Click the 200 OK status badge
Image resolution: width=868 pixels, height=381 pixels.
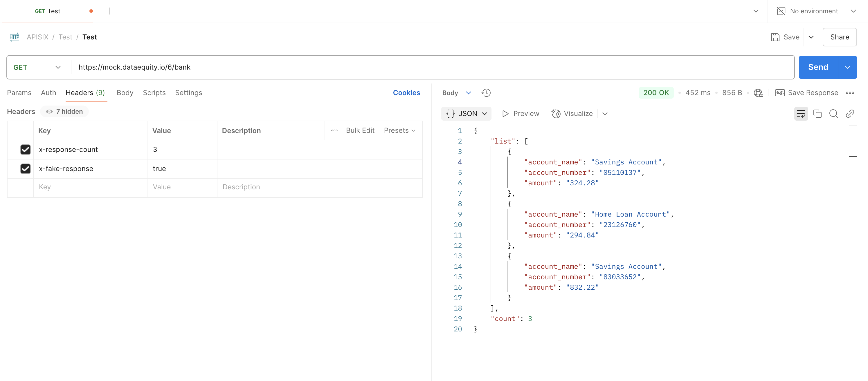click(656, 92)
